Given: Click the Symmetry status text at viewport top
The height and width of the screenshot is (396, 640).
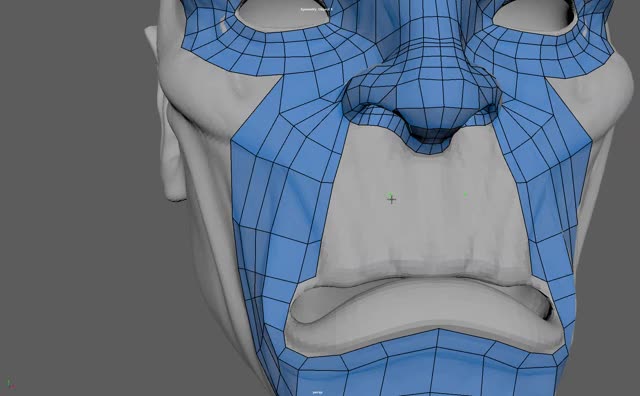Looking at the screenshot, I should coord(317,9).
